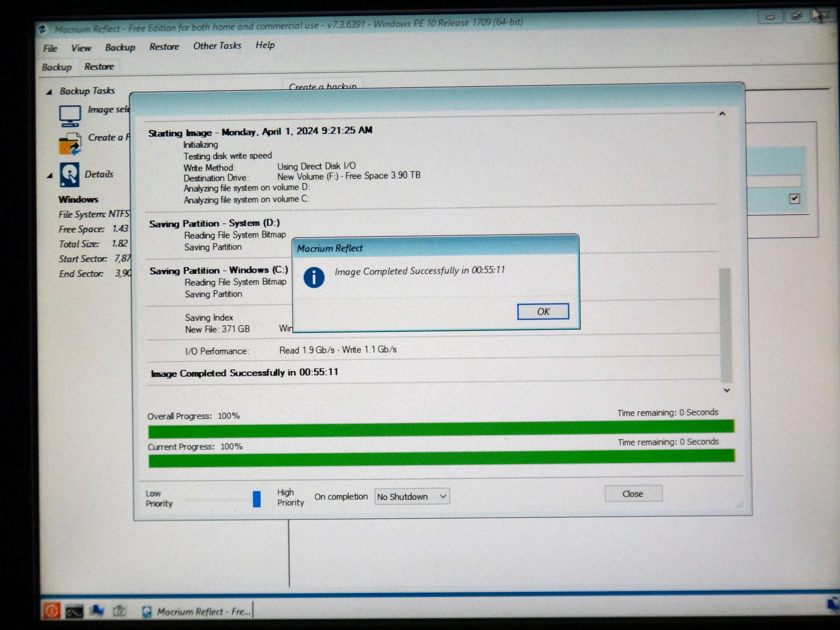
Task: Click the blue network taskbar icon
Action: [97, 610]
